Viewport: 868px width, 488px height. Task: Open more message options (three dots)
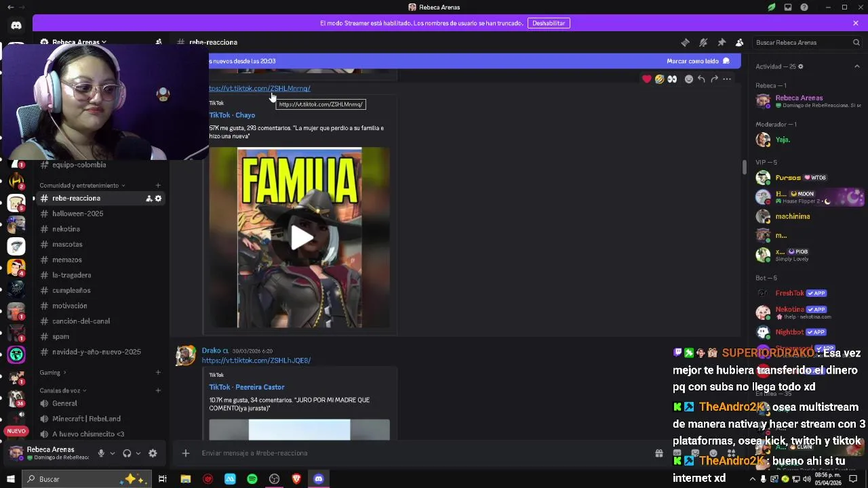point(727,79)
